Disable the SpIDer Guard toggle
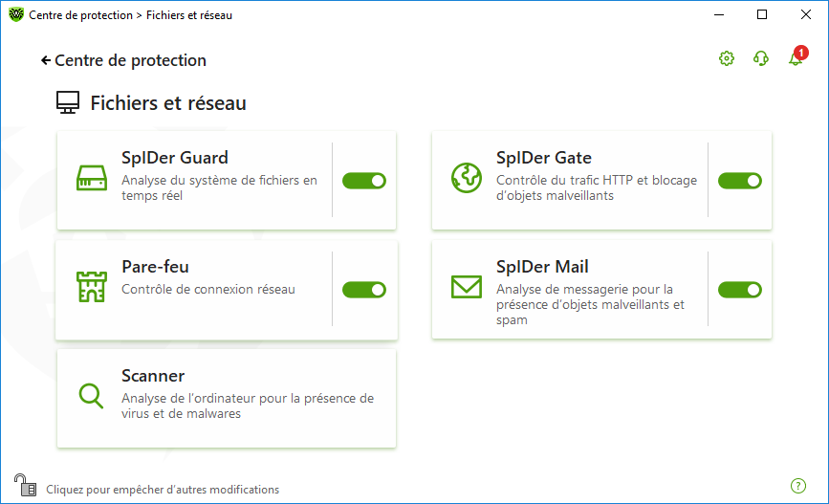The width and height of the screenshot is (829, 504). 364,181
